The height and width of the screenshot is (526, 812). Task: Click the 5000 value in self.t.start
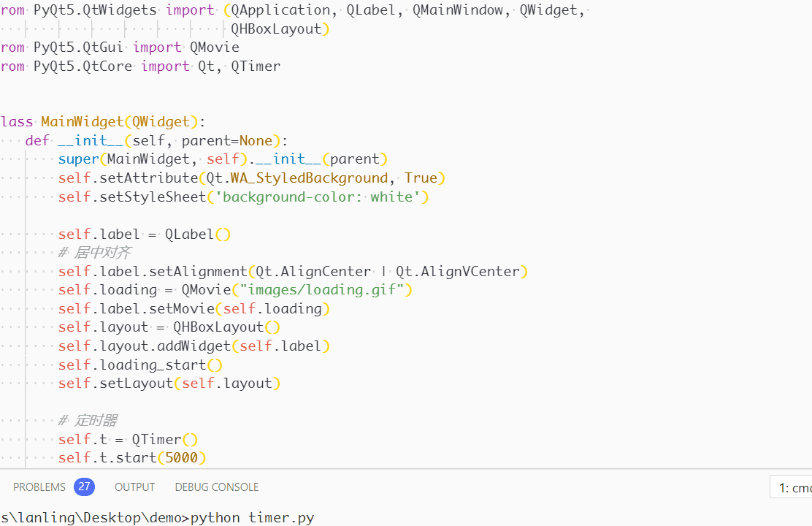[x=182, y=458]
